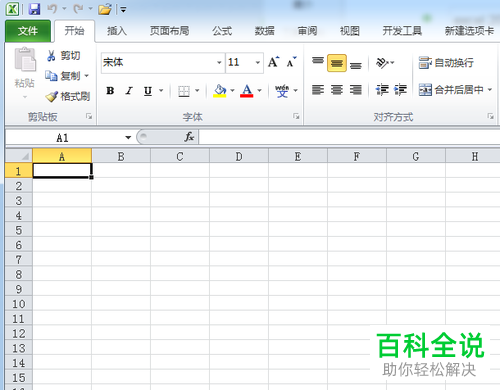Align text to top

pyautogui.click(x=318, y=62)
